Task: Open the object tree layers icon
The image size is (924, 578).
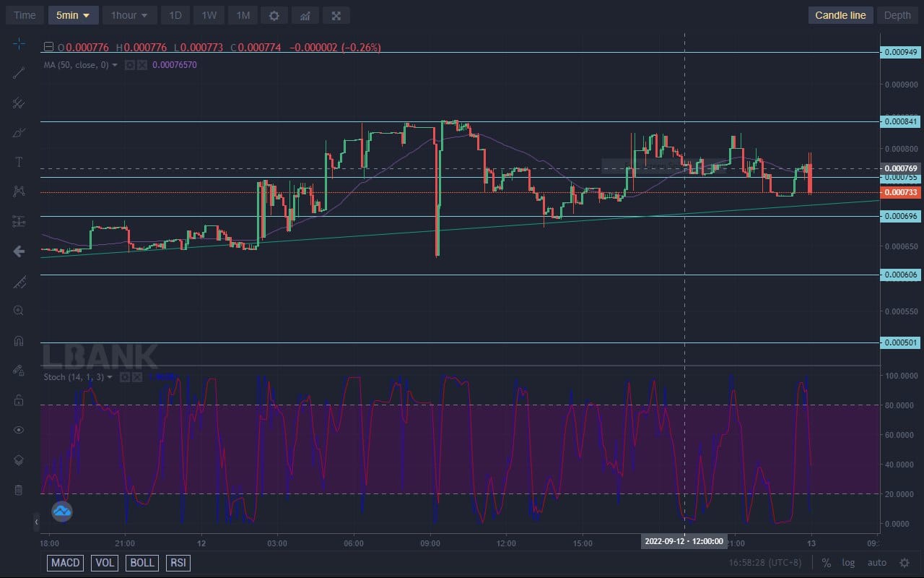Action: pos(19,460)
